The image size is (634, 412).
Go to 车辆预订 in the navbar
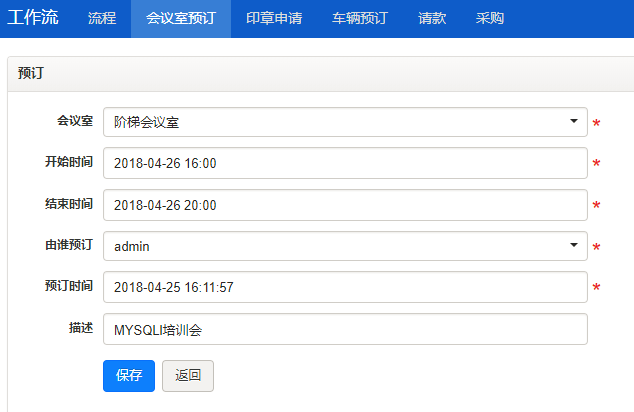tap(360, 18)
